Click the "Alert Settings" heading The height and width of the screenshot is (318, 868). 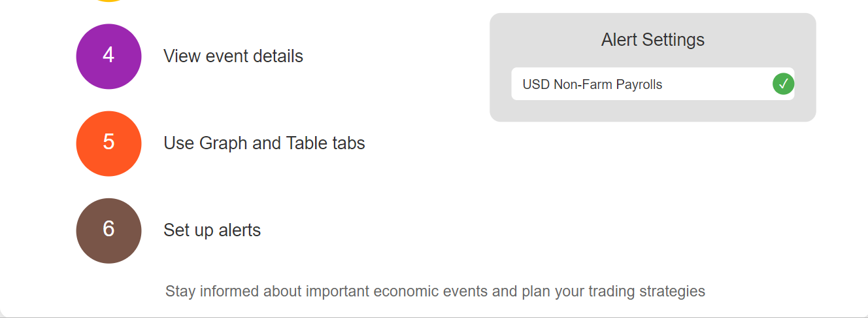(x=653, y=39)
